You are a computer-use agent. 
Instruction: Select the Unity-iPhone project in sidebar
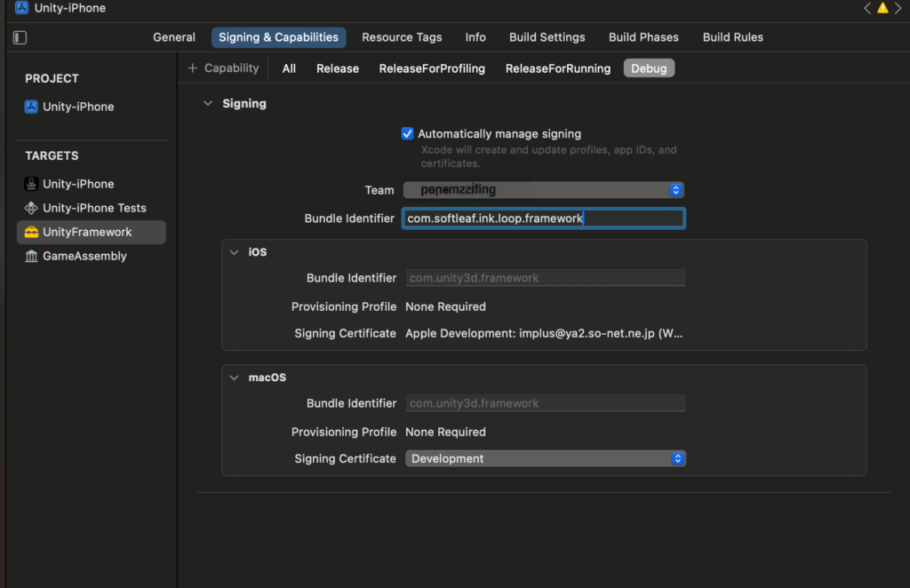point(78,107)
